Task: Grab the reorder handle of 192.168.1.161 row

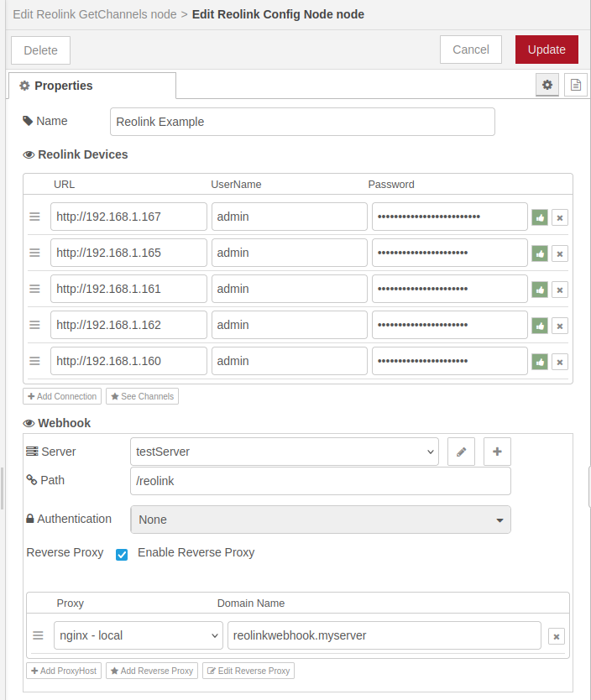Action: [x=34, y=289]
